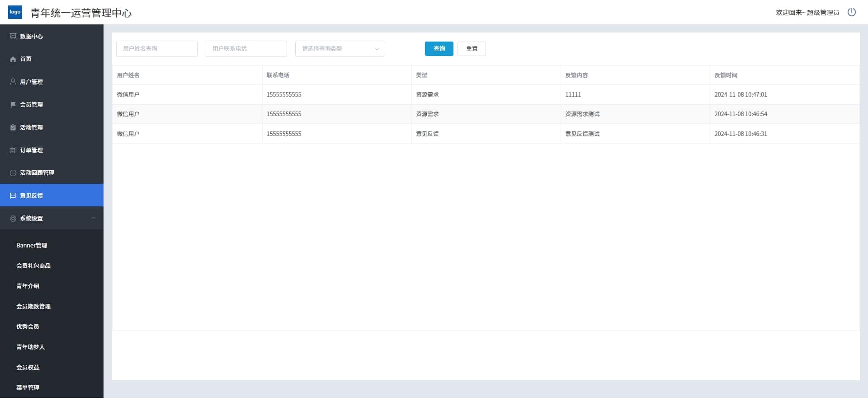Screen dimensions: 868x415
Task: Open 青年助梦人 submenu item
Action: tap(52, 347)
